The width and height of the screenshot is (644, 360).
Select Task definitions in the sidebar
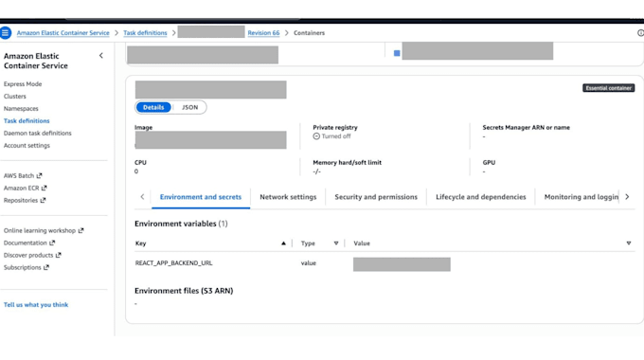(x=27, y=121)
